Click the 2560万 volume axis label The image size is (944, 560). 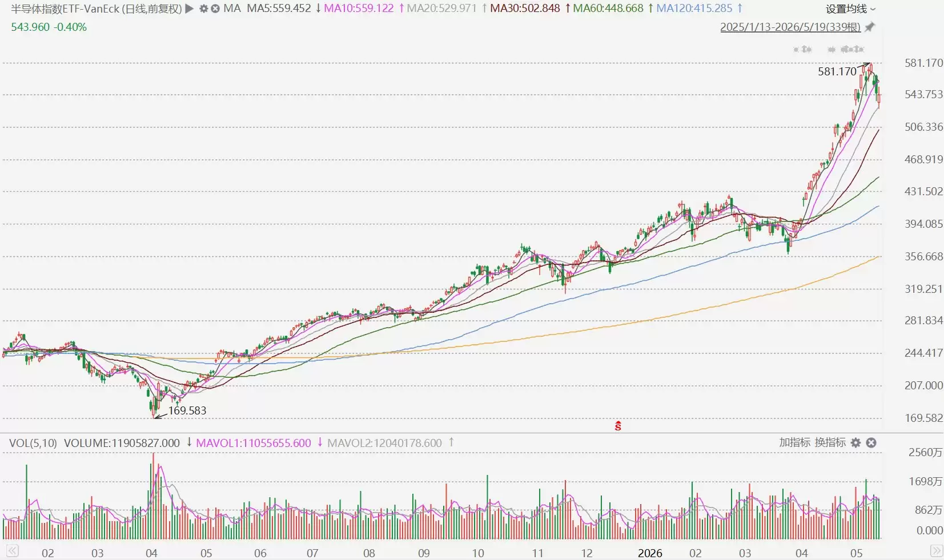[x=925, y=452]
